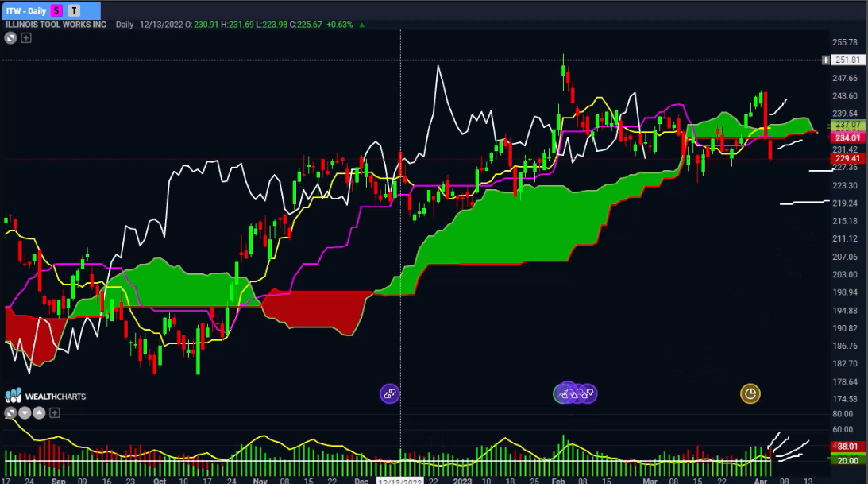
Task: Click the gray T badge on the tab
Action: click(74, 10)
